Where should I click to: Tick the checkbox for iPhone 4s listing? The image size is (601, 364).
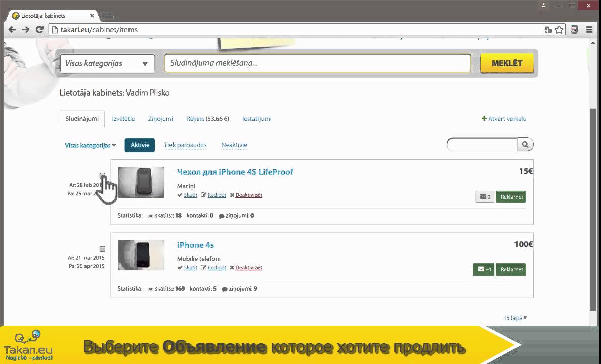tap(102, 249)
